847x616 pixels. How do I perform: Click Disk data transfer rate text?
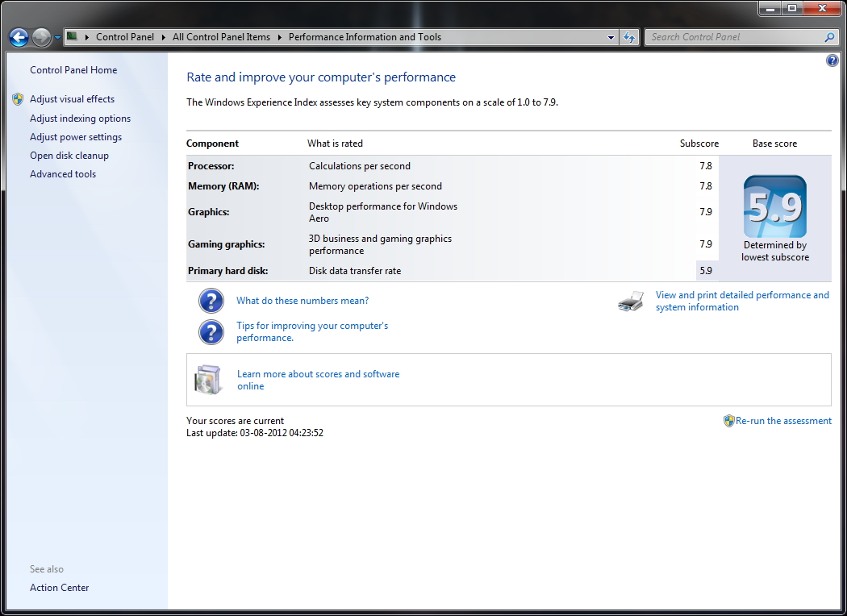355,271
